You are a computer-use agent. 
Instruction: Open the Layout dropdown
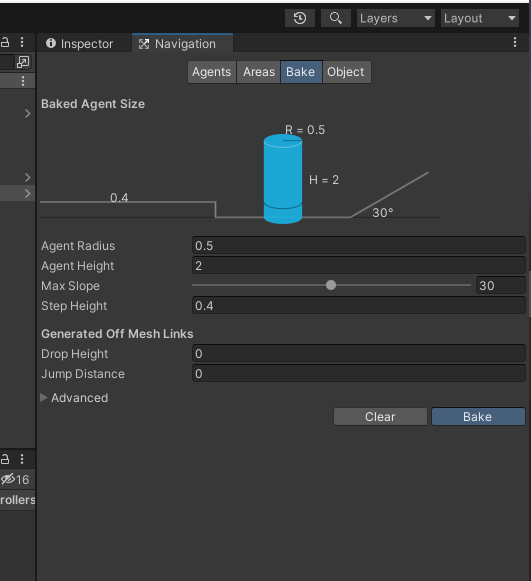480,18
